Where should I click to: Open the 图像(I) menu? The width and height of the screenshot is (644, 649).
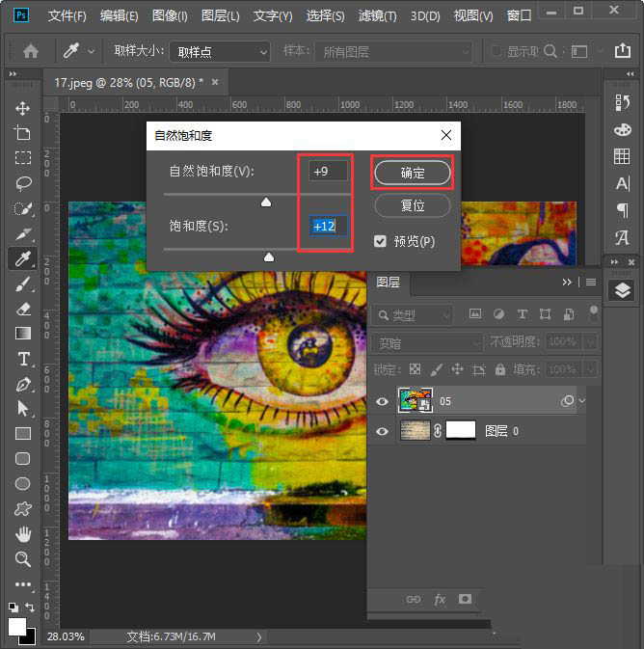pyautogui.click(x=170, y=15)
